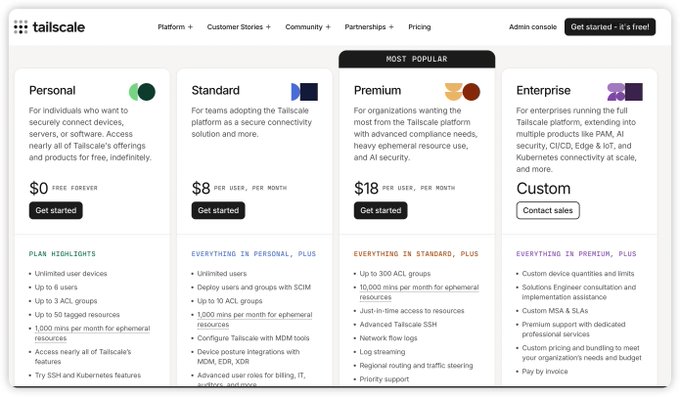The width and height of the screenshot is (680, 397).
Task: Click the green Personal plan icon
Action: [x=142, y=92]
